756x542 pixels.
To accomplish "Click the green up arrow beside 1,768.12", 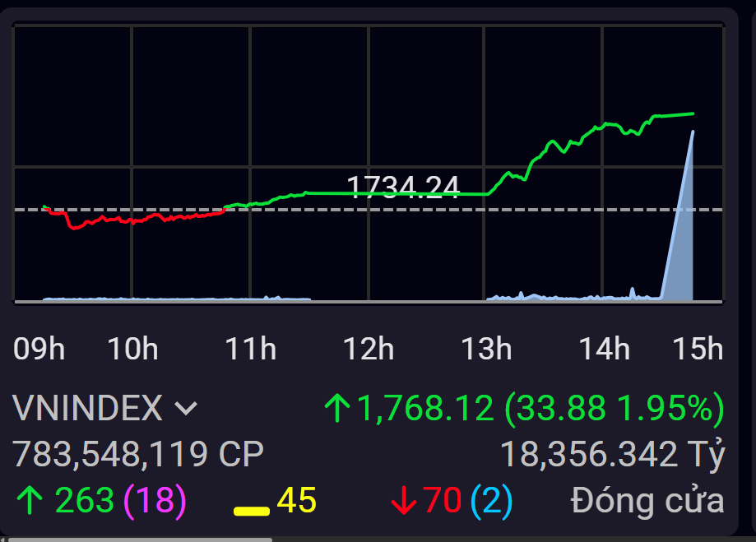I will [337, 408].
